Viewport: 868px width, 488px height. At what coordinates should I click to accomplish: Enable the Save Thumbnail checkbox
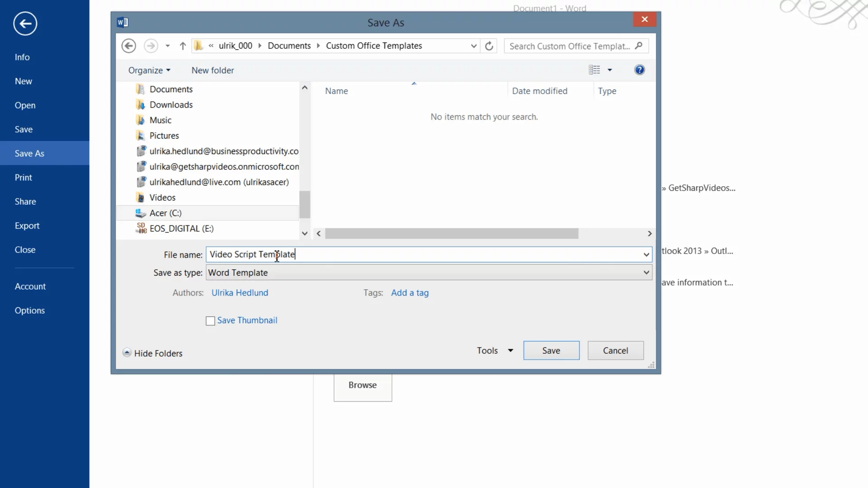click(x=210, y=321)
